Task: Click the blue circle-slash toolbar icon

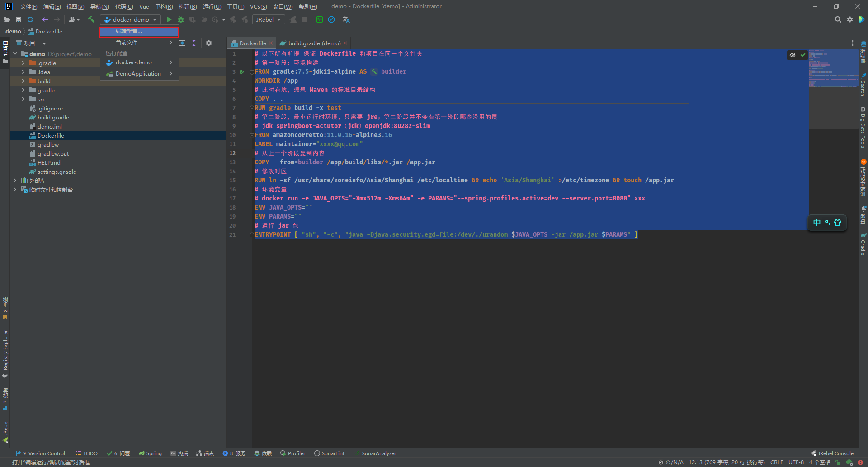Action: point(331,19)
